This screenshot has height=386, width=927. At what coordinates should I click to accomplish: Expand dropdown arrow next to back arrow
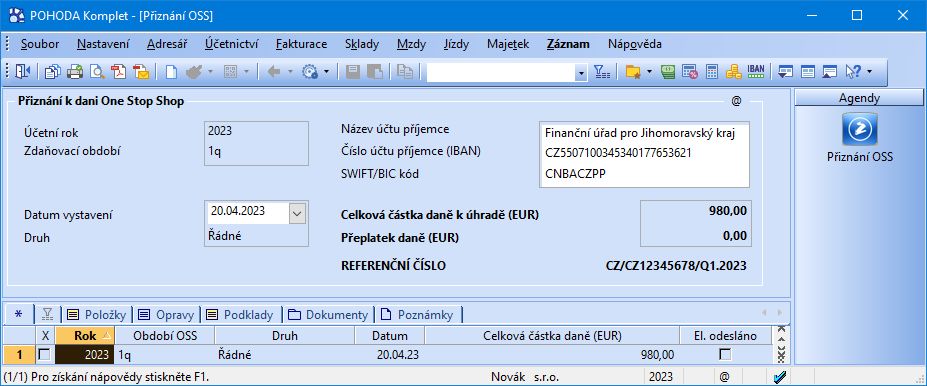pos(290,72)
